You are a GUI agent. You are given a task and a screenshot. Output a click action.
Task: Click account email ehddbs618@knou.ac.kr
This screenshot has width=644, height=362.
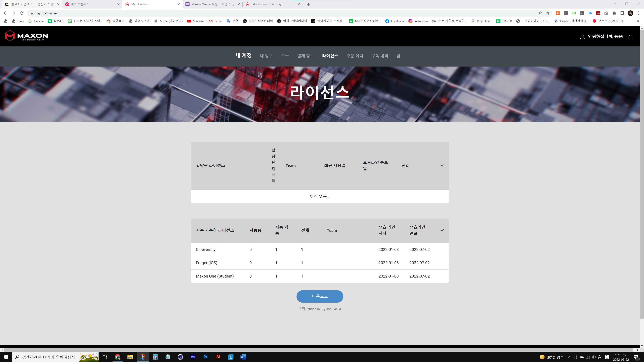324,309
